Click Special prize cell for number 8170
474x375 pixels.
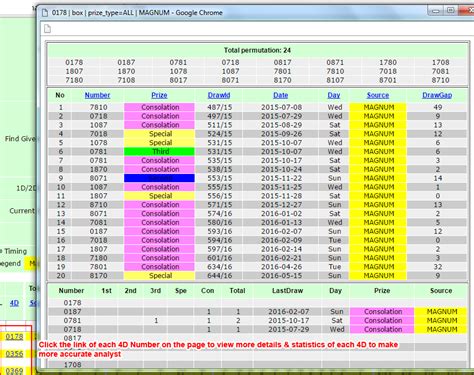[159, 276]
